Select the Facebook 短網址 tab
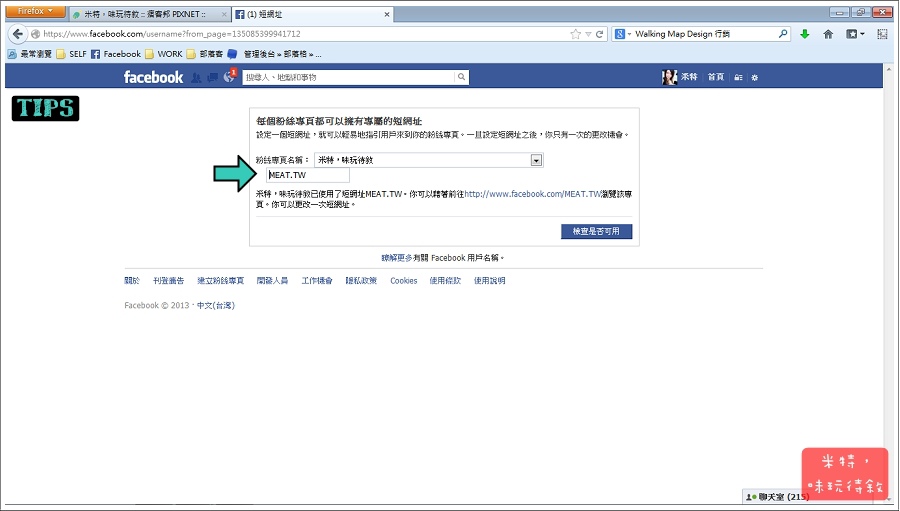The width and height of the screenshot is (900, 511). coord(313,14)
